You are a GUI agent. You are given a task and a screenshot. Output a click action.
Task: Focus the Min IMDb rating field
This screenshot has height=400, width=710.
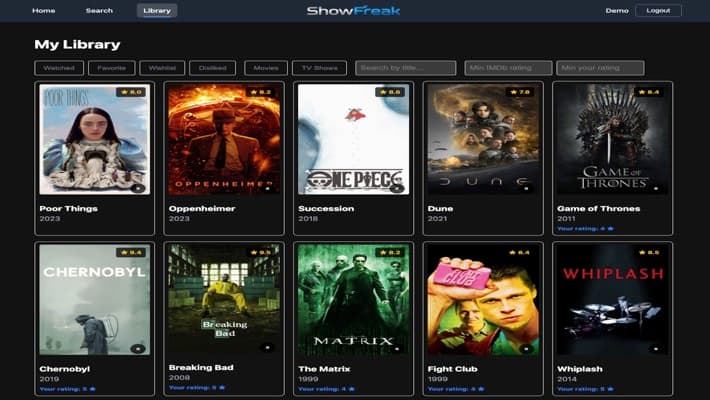point(508,68)
